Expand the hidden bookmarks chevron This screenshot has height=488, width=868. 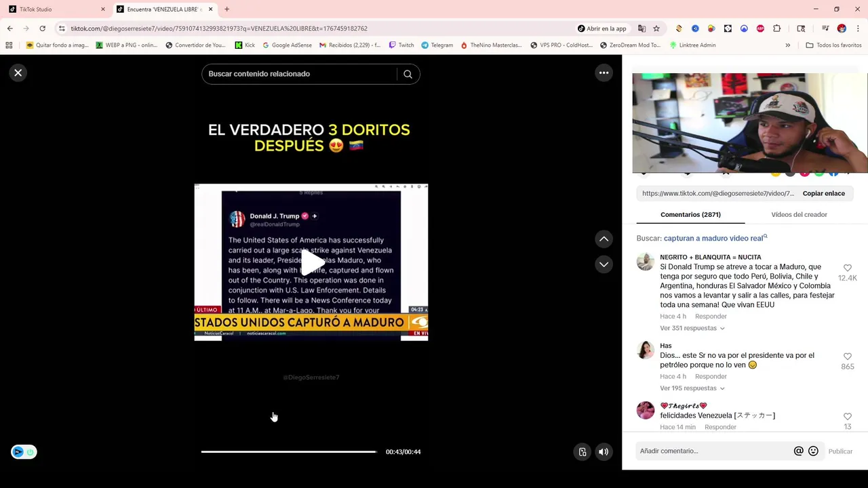tap(787, 45)
